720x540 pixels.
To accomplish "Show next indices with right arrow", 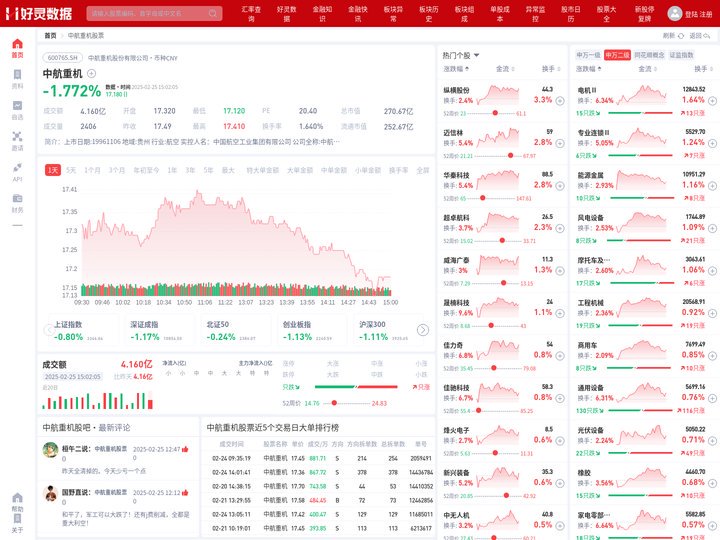I will click(423, 330).
